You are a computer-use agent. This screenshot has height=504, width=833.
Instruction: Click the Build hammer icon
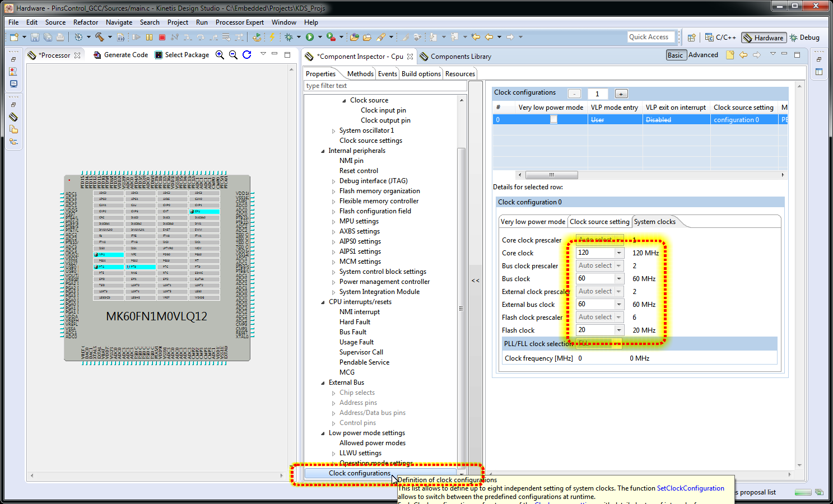tap(99, 37)
